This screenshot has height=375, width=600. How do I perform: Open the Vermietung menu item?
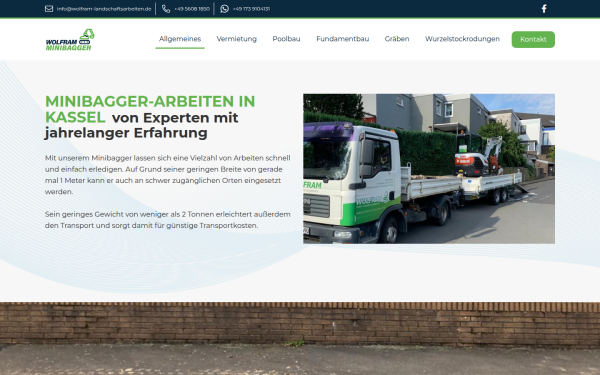(x=236, y=39)
